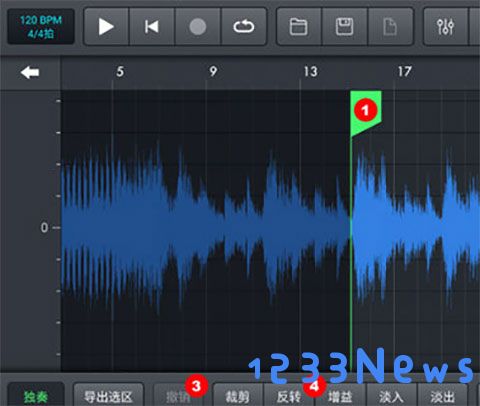Start recording with the record button

(x=198, y=27)
